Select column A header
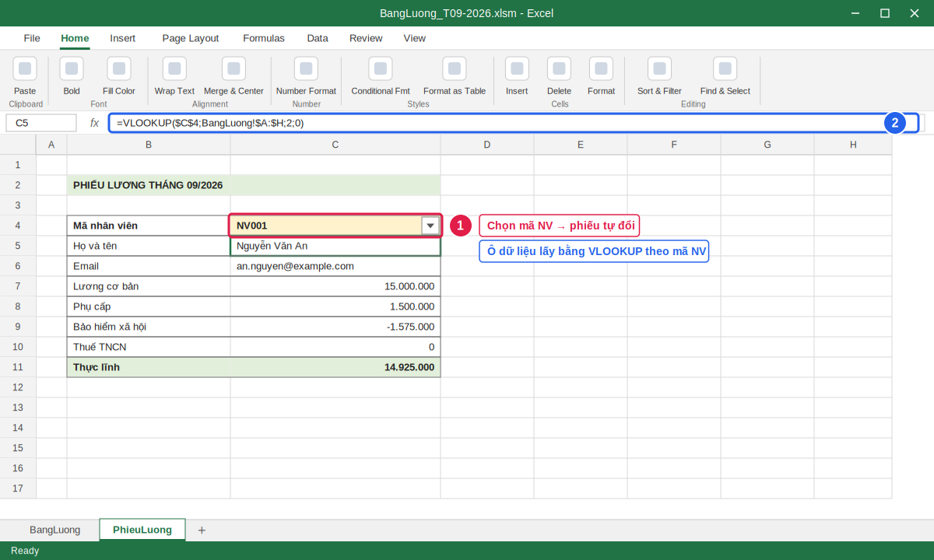Image resolution: width=934 pixels, height=560 pixels. (51, 145)
